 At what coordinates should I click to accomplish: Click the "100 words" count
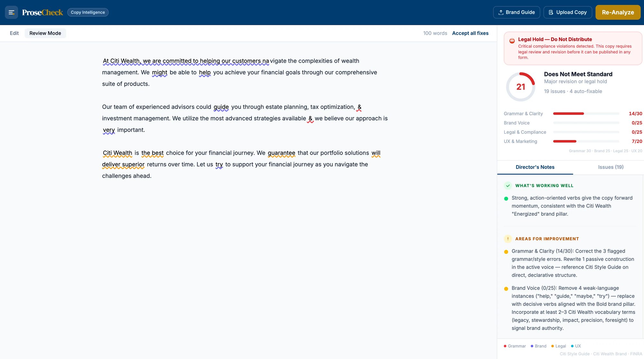435,33
